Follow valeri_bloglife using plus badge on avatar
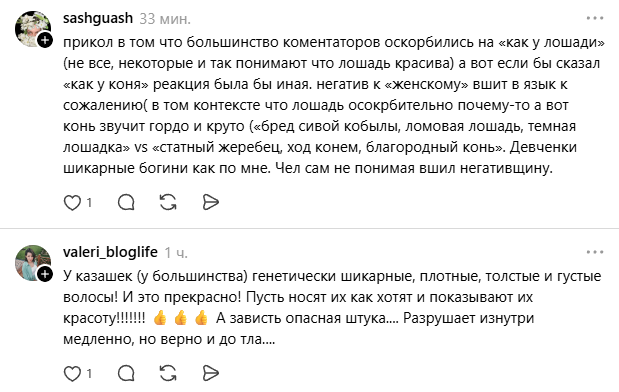619x392 pixels. pos(45,274)
